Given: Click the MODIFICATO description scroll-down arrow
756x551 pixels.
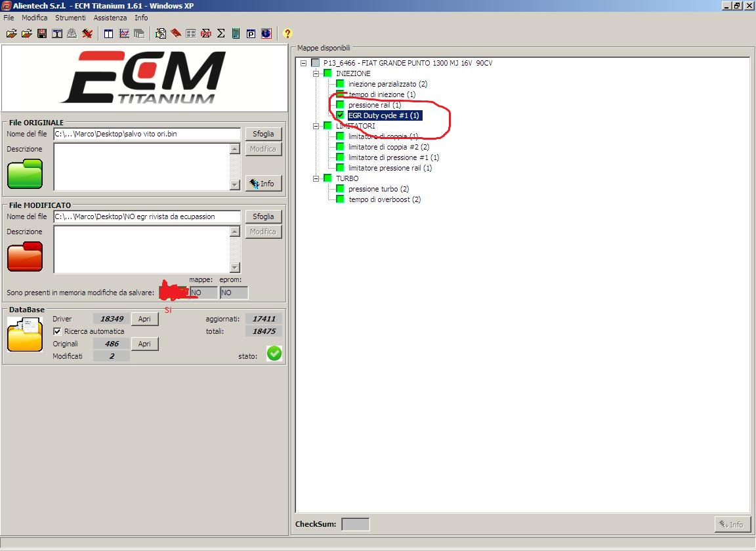Looking at the screenshot, I should click(235, 268).
